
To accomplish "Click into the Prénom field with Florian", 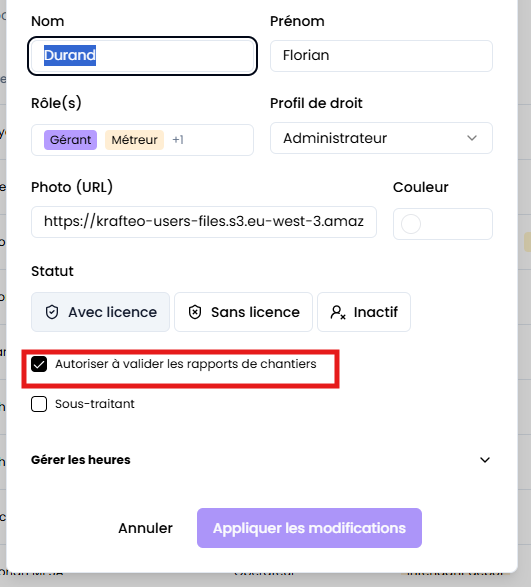I will [x=381, y=56].
